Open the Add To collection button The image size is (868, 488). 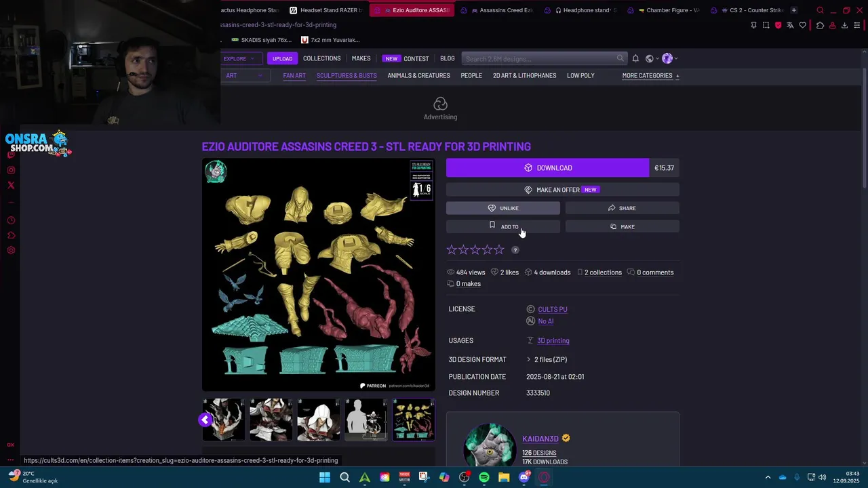503,226
